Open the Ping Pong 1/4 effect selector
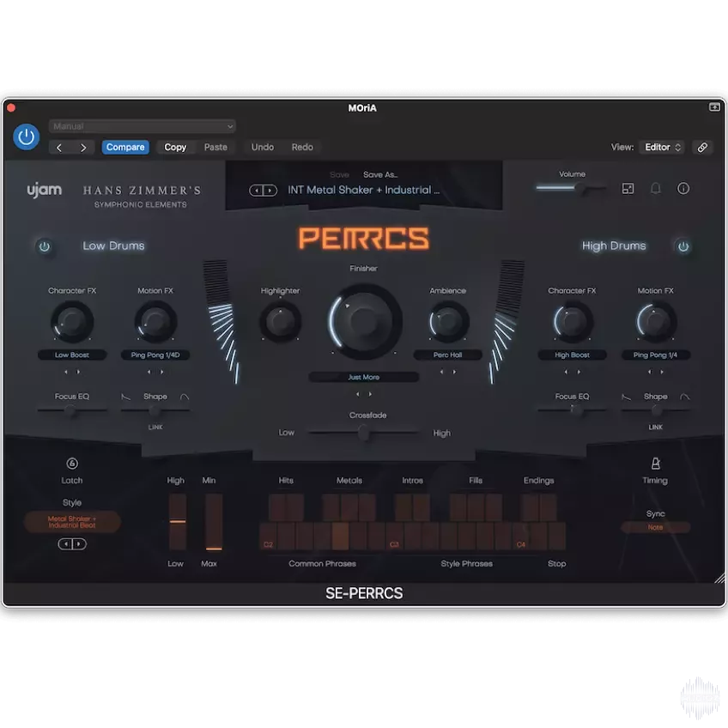The height and width of the screenshot is (728, 728). pos(656,355)
